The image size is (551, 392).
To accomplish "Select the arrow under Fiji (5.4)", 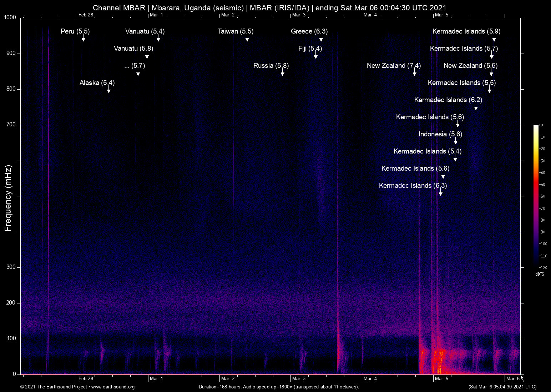I will pos(315,56).
